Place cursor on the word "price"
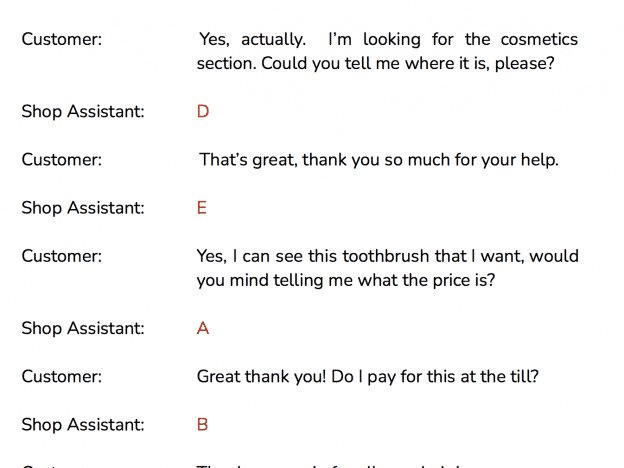This screenshot has height=468, width=624. click(450, 281)
